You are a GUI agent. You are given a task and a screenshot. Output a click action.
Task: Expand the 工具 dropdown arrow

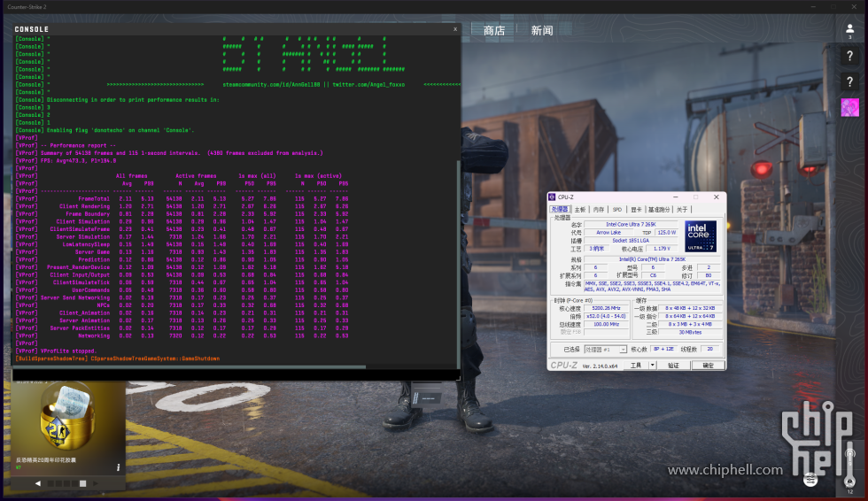(x=652, y=366)
